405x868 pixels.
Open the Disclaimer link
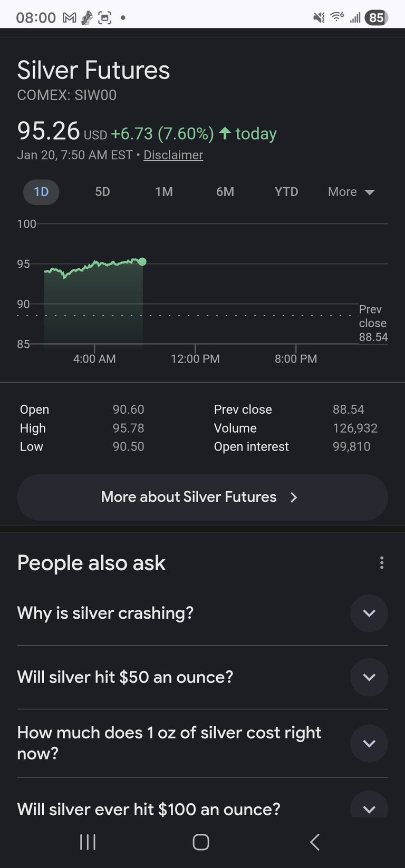coord(173,155)
